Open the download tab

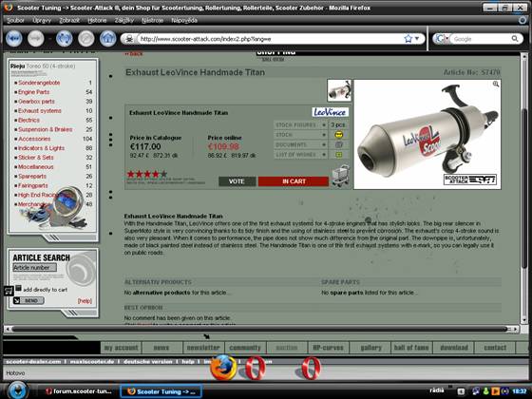point(454,348)
